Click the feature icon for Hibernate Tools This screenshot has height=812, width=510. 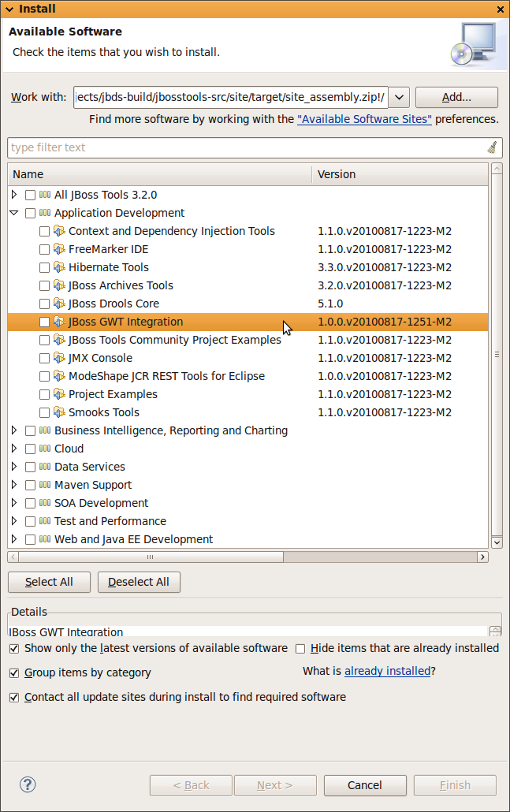click(60, 267)
